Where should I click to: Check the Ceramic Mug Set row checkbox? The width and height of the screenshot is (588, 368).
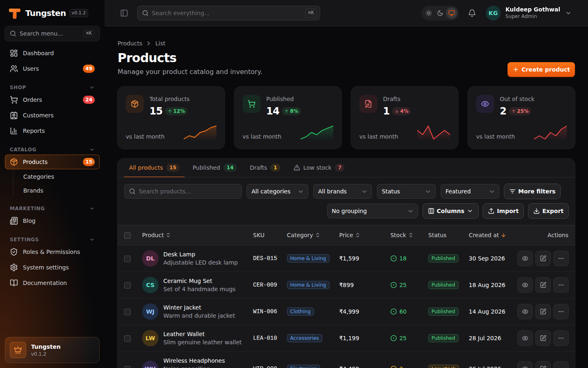pos(127,285)
